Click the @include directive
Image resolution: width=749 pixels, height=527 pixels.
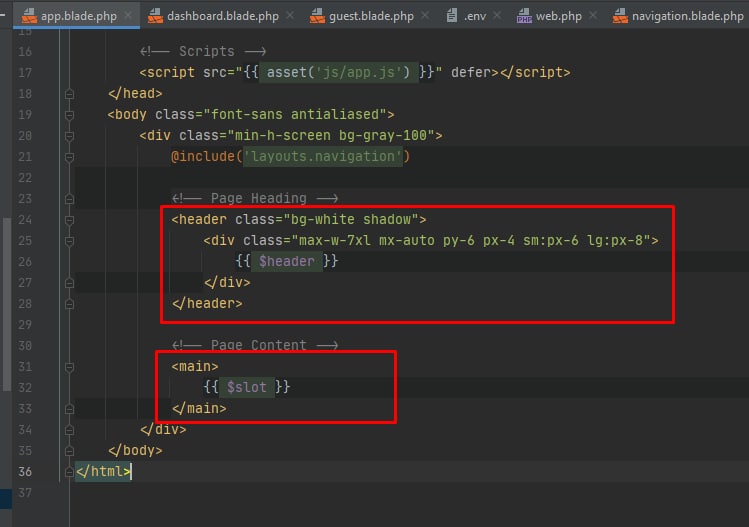point(203,156)
